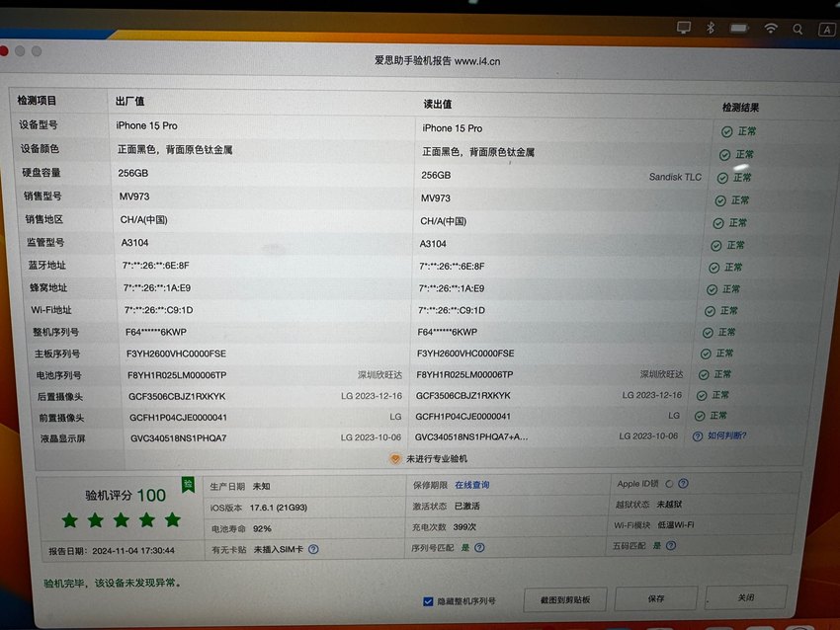Click the green 验 badge near the score
The width and height of the screenshot is (840, 630).
(188, 485)
